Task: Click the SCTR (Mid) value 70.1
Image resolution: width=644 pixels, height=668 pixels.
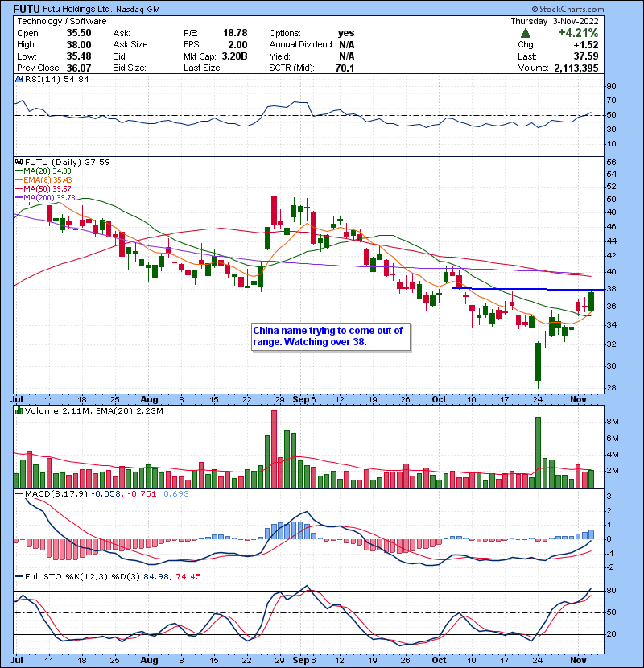Action: click(345, 68)
